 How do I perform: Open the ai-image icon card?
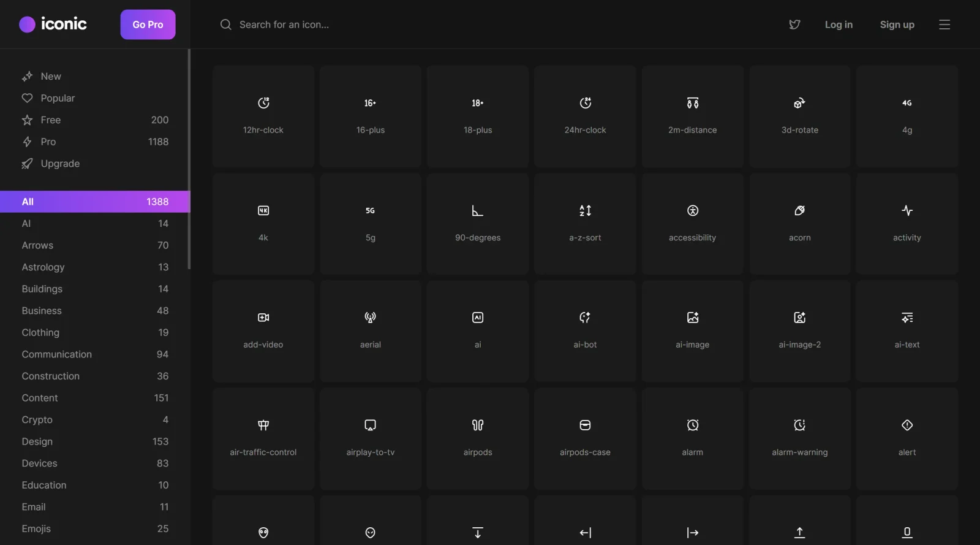[x=693, y=331]
